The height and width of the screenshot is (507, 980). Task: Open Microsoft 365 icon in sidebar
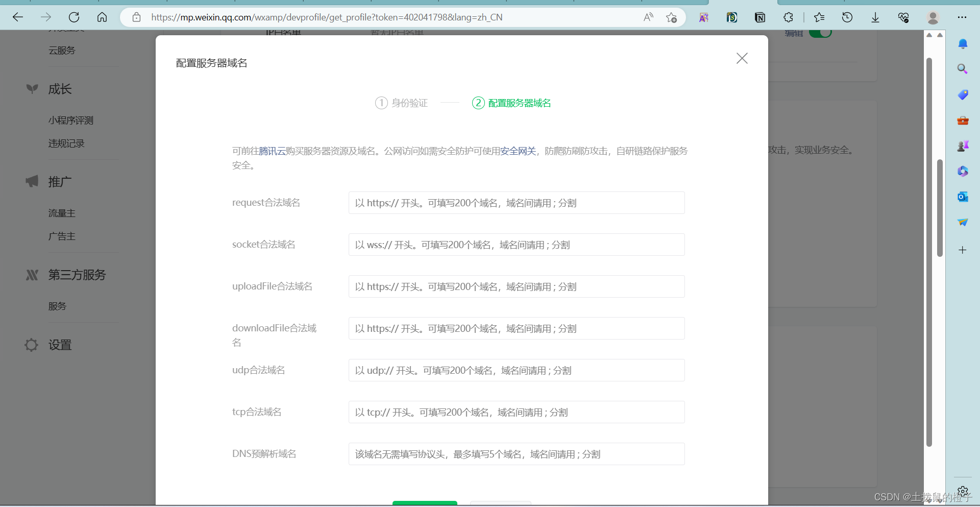pos(963,171)
